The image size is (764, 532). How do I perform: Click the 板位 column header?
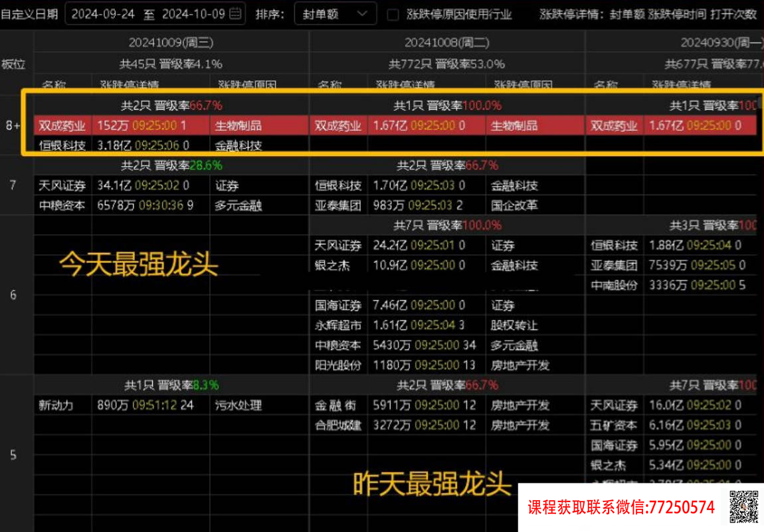[x=13, y=64]
